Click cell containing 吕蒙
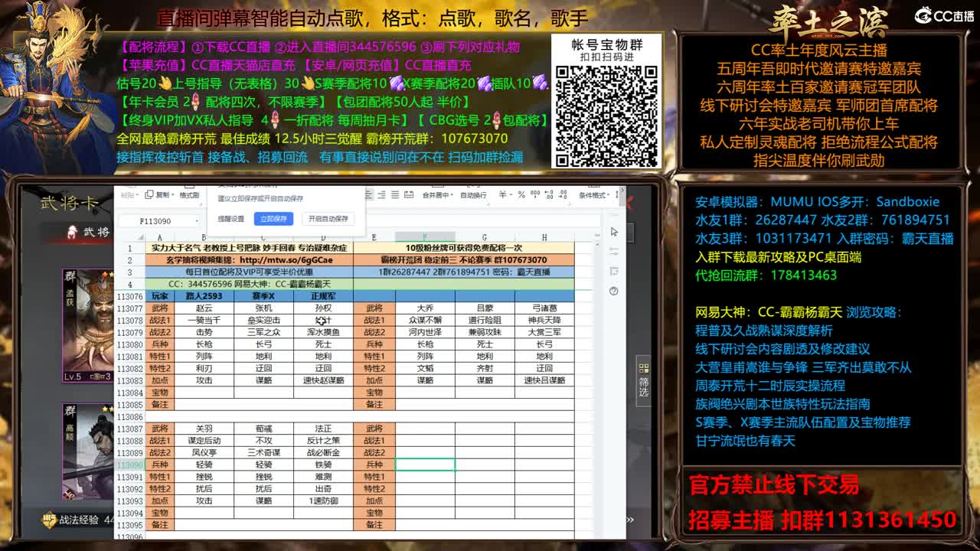Screen dimensions: 980x551 (x=485, y=308)
